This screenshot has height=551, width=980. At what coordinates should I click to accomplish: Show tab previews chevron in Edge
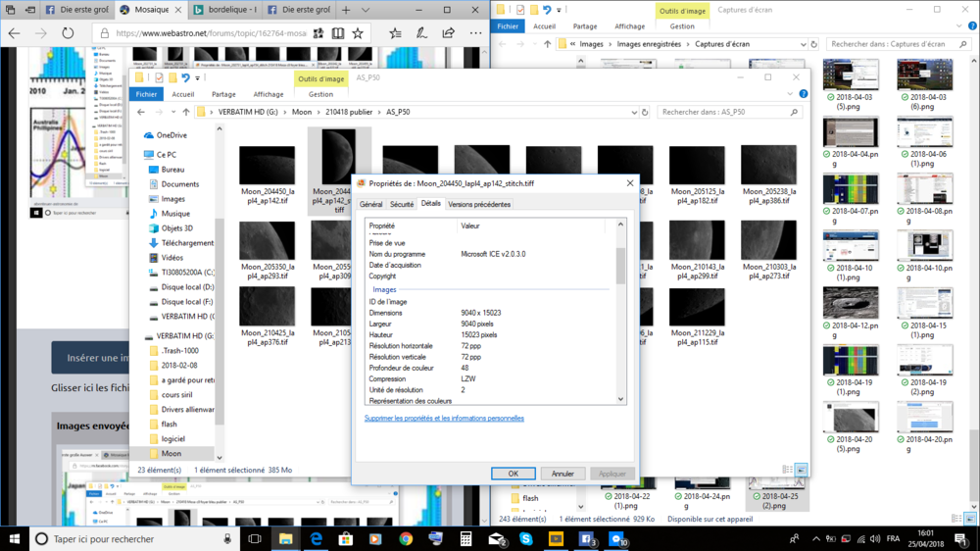pos(366,10)
